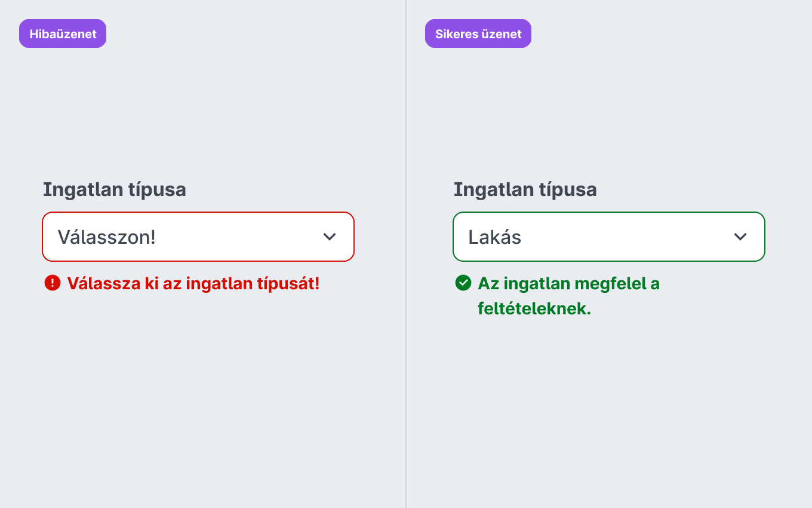Click the 'Ingatlan típusa' label above the error field
Viewport: 812px width, 508px height.
click(x=115, y=190)
